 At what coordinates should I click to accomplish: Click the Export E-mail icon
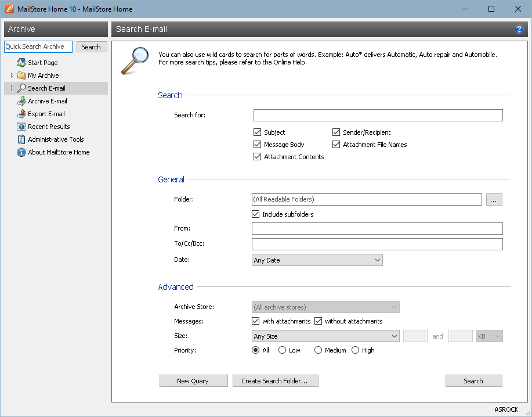(21, 114)
